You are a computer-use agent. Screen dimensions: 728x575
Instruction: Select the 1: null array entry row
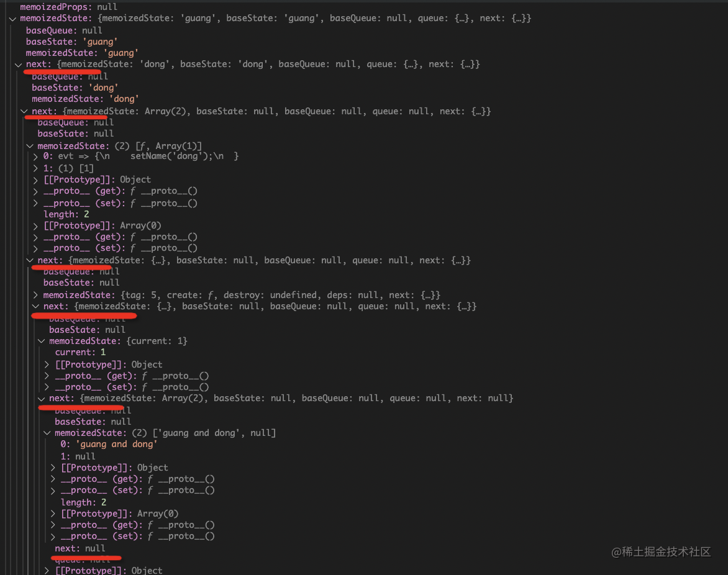[78, 456]
